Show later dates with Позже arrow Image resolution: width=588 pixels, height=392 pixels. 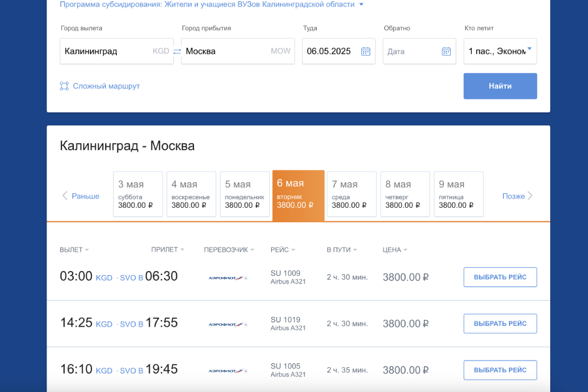click(529, 196)
